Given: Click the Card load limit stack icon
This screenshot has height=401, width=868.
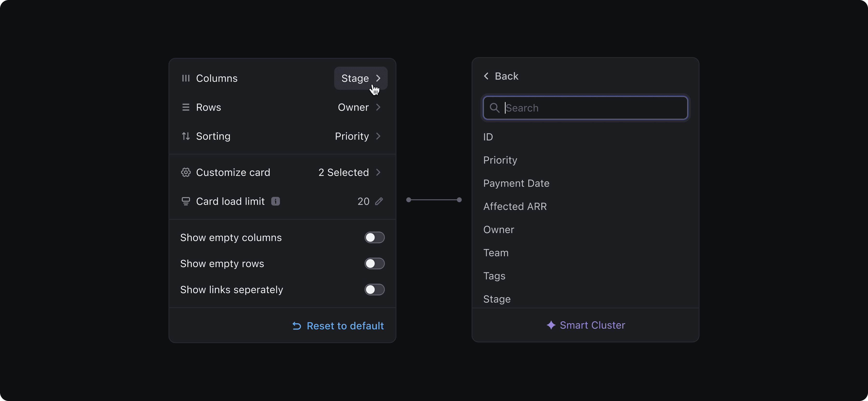Looking at the screenshot, I should (186, 201).
